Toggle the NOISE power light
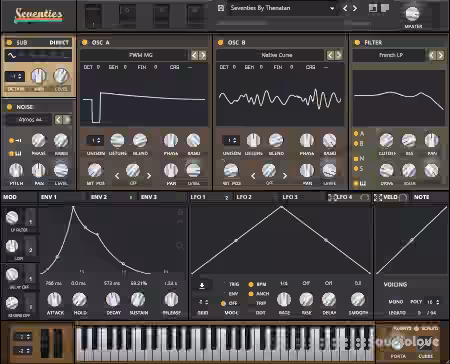Viewport: 450px width, 364px height. pos(9,107)
